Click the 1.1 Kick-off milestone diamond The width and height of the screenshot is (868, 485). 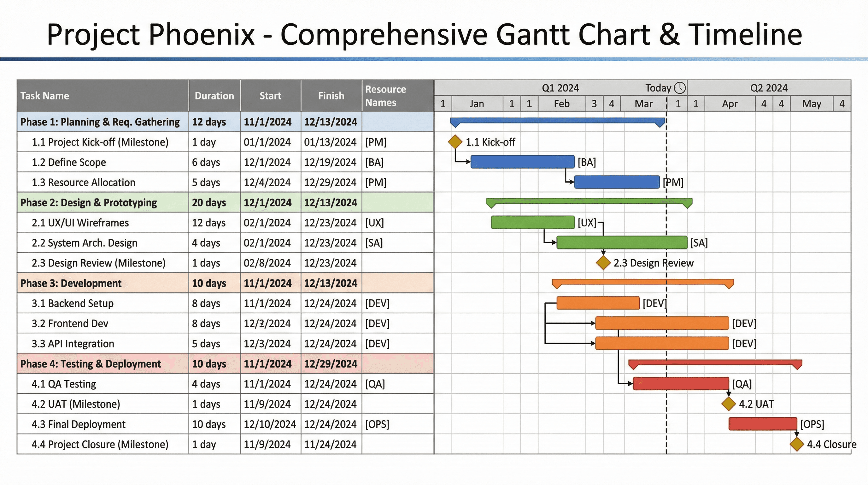click(455, 142)
